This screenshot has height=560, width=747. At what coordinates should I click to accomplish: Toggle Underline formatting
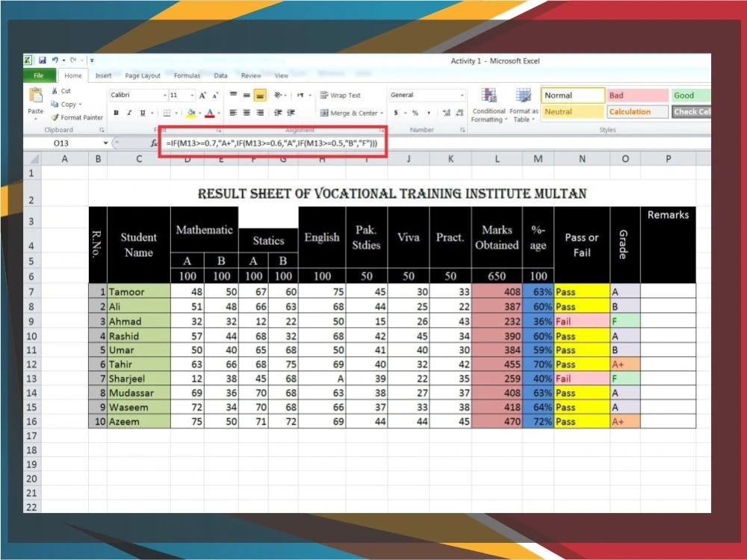pos(143,113)
